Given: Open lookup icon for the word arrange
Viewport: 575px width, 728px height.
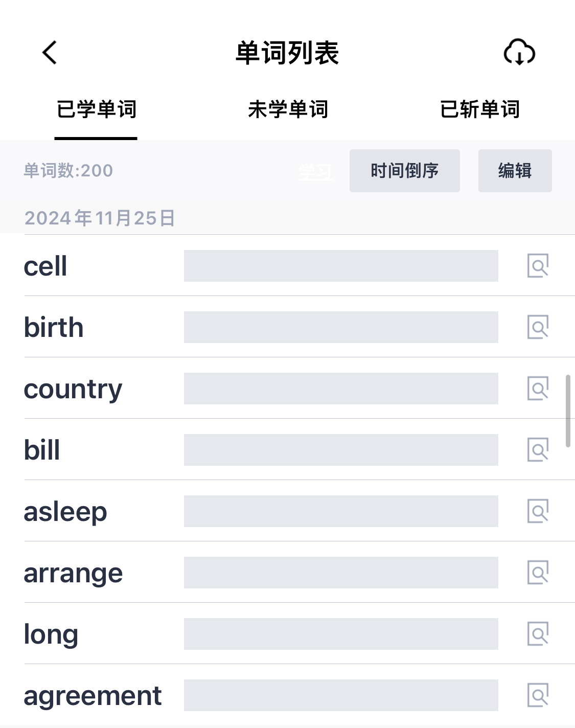Looking at the screenshot, I should (x=538, y=573).
